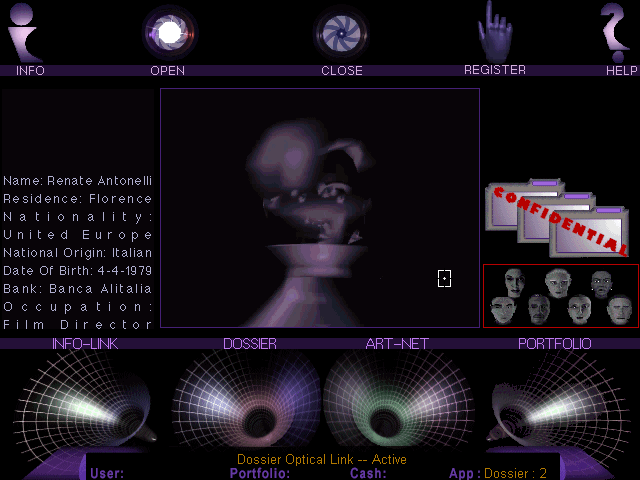Click National Origin: Italian line
This screenshot has height=480, width=640.
tap(78, 253)
